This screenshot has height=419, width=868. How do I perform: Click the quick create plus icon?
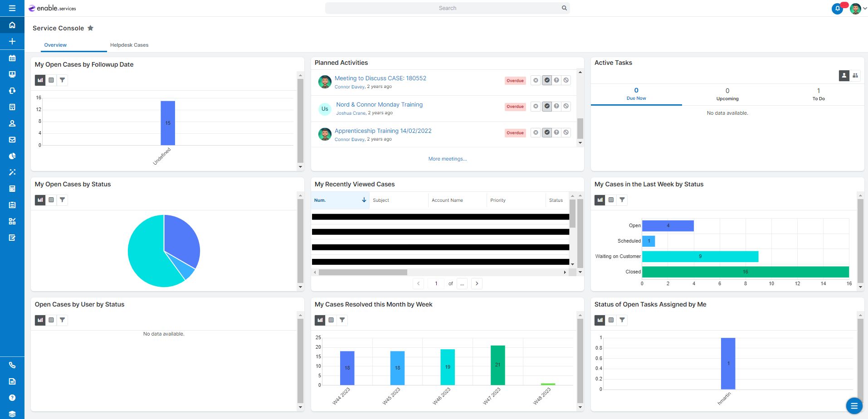(x=13, y=41)
